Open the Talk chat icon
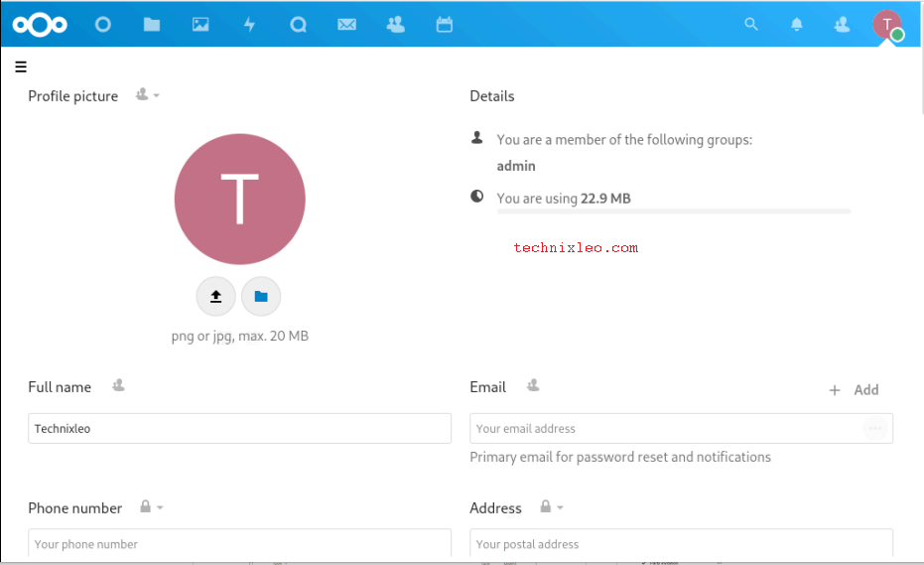Image resolution: width=924 pixels, height=565 pixels. (x=298, y=25)
